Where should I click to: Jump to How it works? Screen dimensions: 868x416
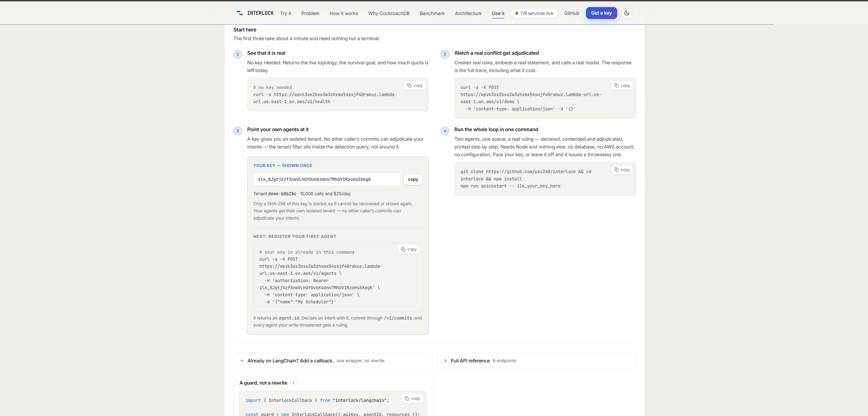click(344, 13)
